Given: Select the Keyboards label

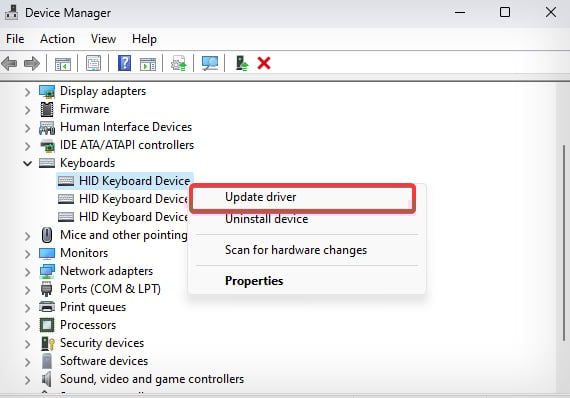Looking at the screenshot, I should [x=88, y=163].
